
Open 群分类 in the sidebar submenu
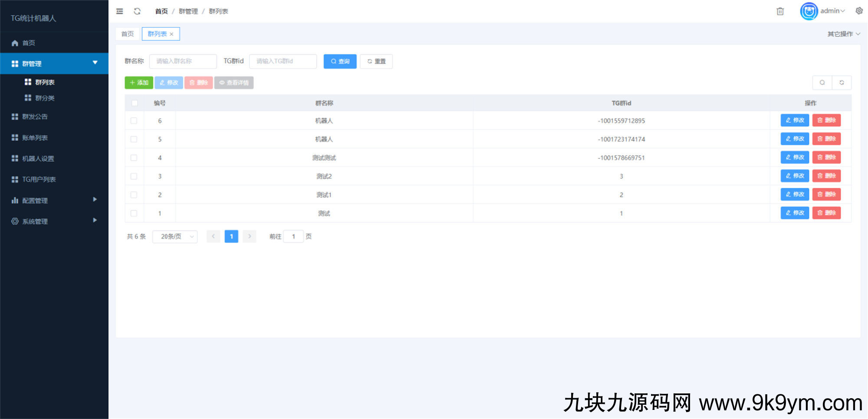[x=45, y=98]
